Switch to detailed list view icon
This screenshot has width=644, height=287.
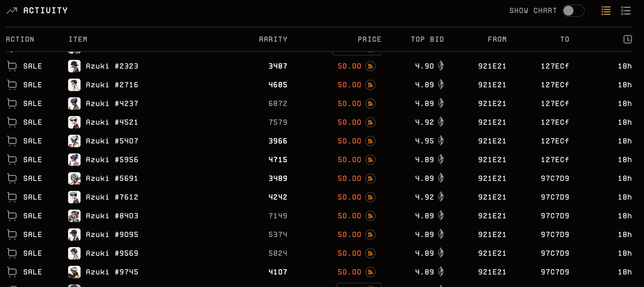[626, 11]
